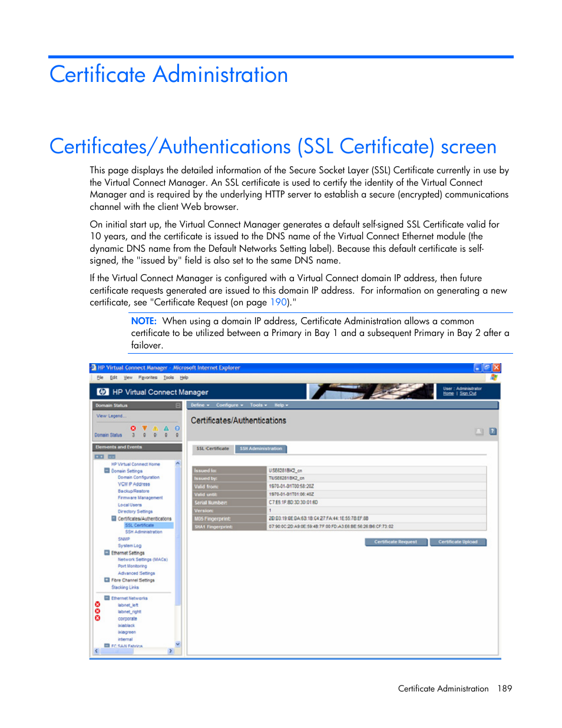Open the View menu in Internet Explorer
The image size is (562, 728).
(128, 377)
